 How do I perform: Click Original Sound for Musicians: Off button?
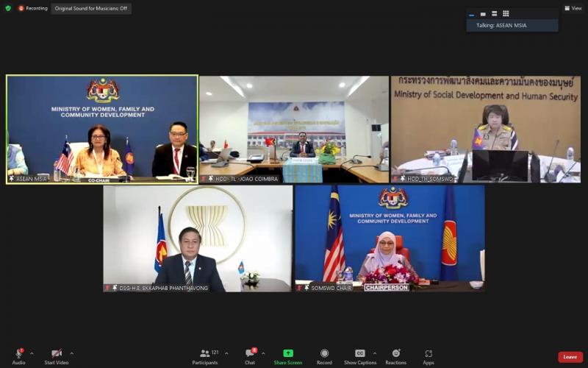click(x=91, y=8)
